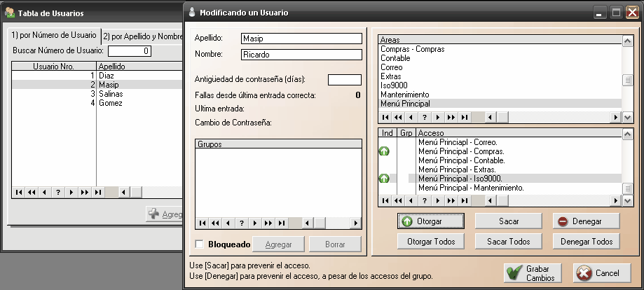The image size is (644, 290).
Task: Click next-record arrow in Tabla de Usuarios navigator
Action: [71, 192]
